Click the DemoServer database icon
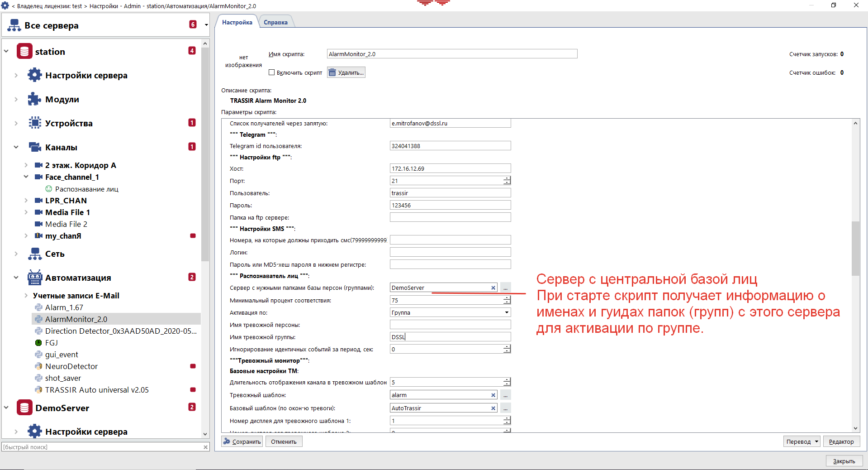 24,408
